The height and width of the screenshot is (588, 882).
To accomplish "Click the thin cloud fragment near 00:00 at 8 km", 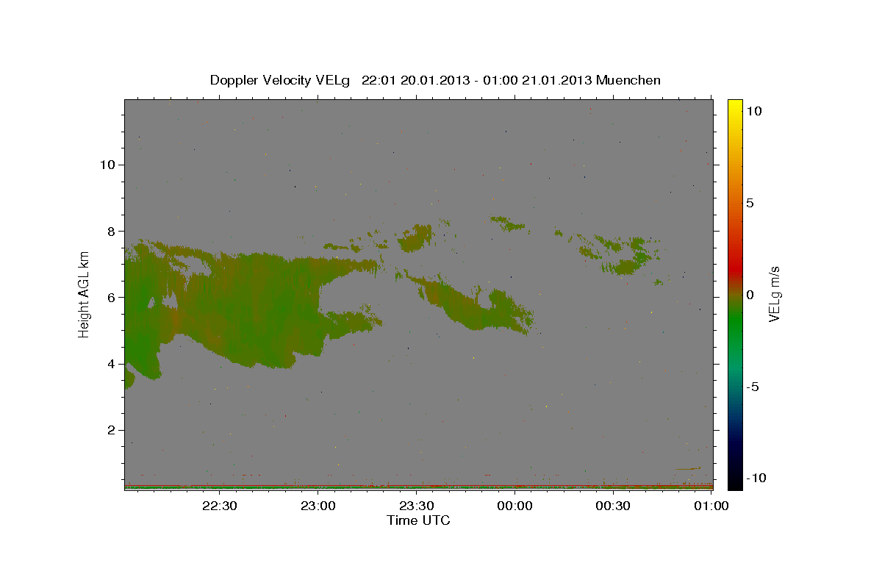I will coord(508,223).
